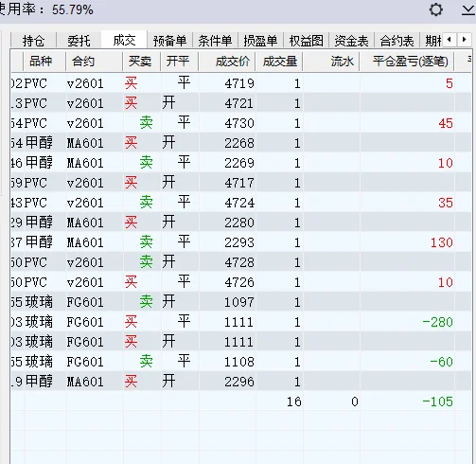Viewport: 476px width, 464px height.
Task: Click PVC in the 4726 row
Action: coord(36,282)
